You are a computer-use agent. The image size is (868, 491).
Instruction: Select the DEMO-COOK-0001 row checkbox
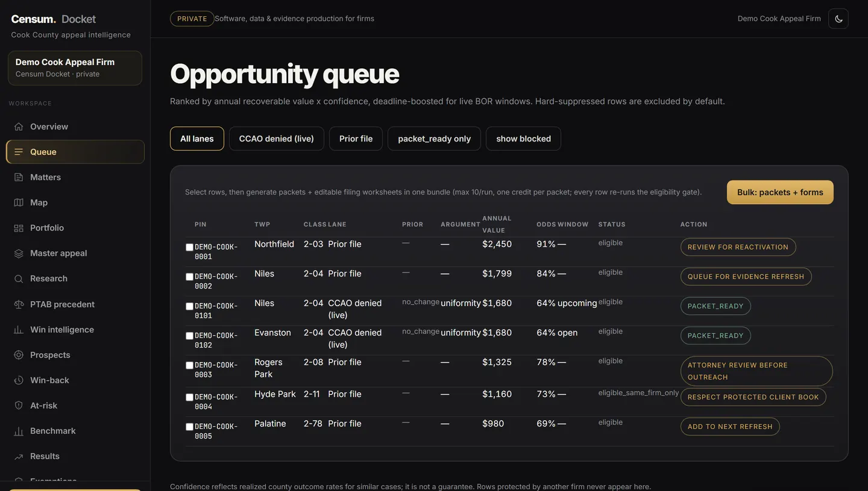189,247
